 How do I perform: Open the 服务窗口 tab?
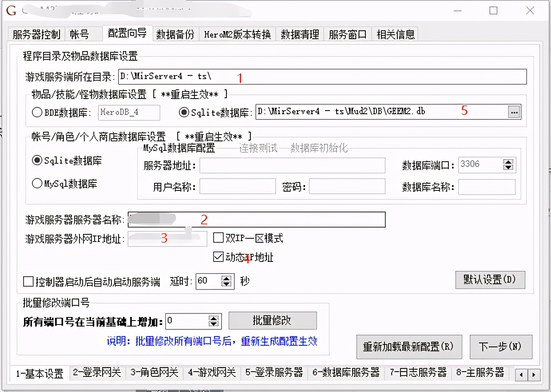coord(347,34)
